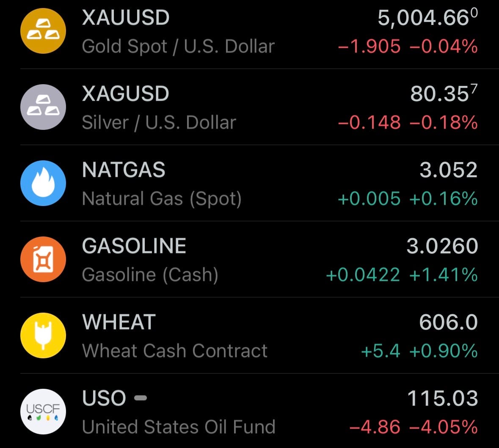The image size is (499, 448).
Task: Tap the USCF logo for USO
Action: pos(43,412)
